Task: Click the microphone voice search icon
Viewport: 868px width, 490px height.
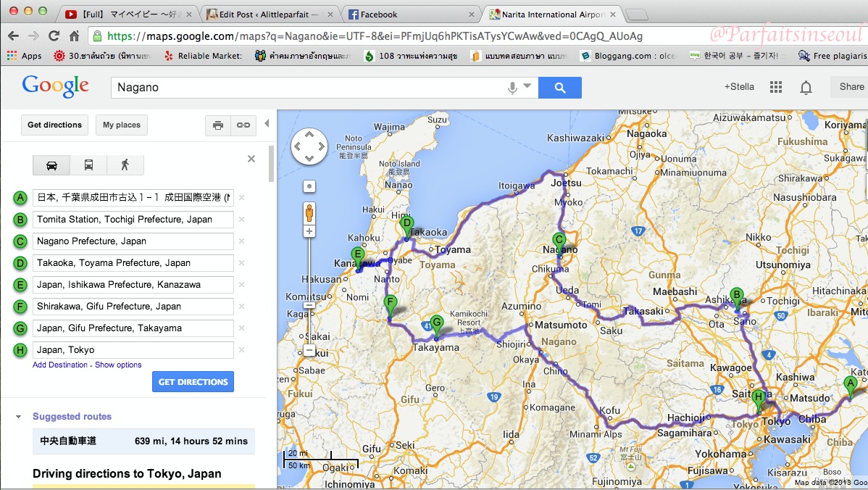Action: (x=512, y=88)
